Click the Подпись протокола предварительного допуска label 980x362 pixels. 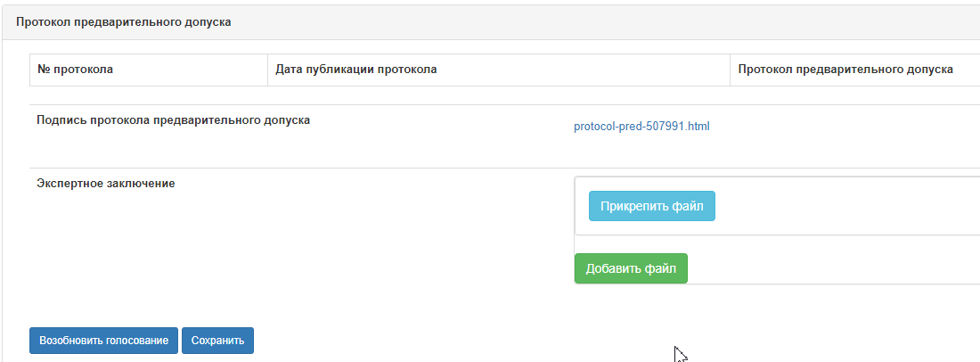click(173, 119)
